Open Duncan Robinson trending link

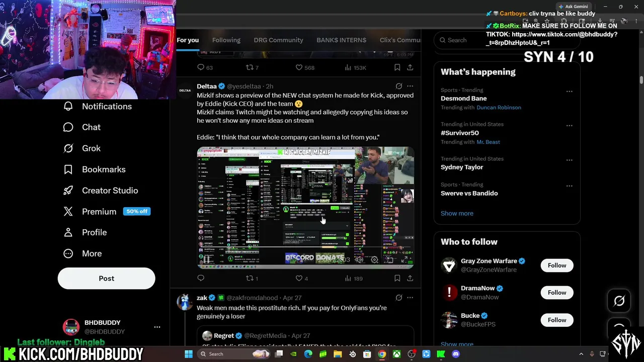click(x=499, y=108)
